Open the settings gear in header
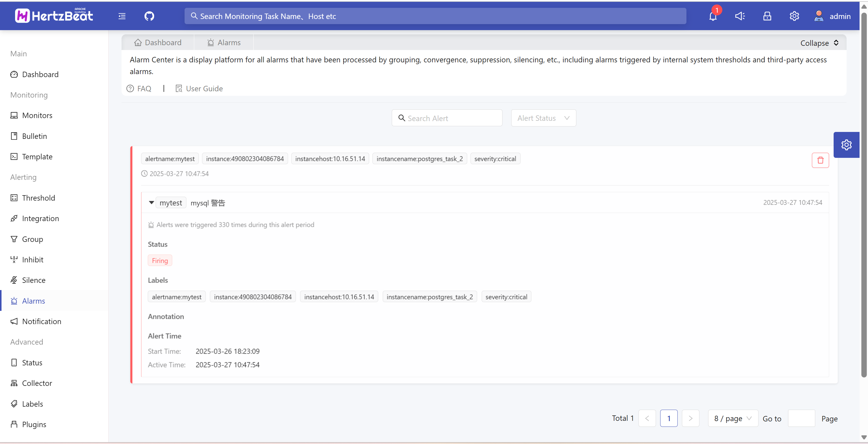The image size is (868, 444). click(794, 16)
